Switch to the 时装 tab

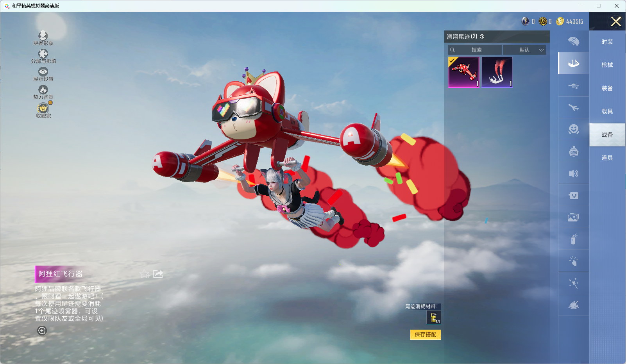pyautogui.click(x=607, y=42)
